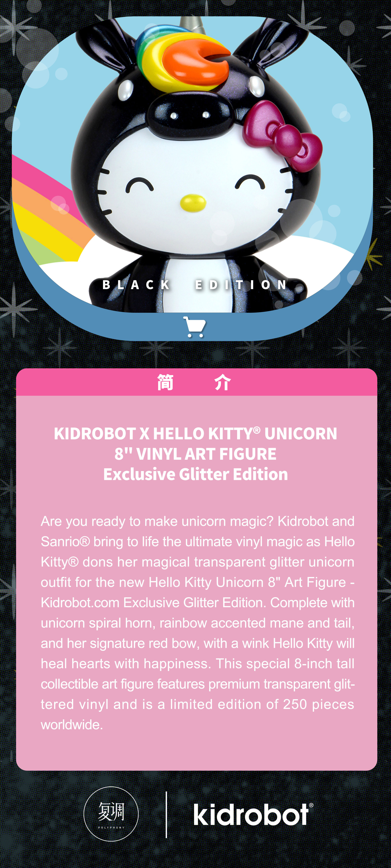Click the 'KIDROBOT X HELLO KITTY UNICORN' title
This screenshot has width=391, height=868.
click(x=195, y=433)
